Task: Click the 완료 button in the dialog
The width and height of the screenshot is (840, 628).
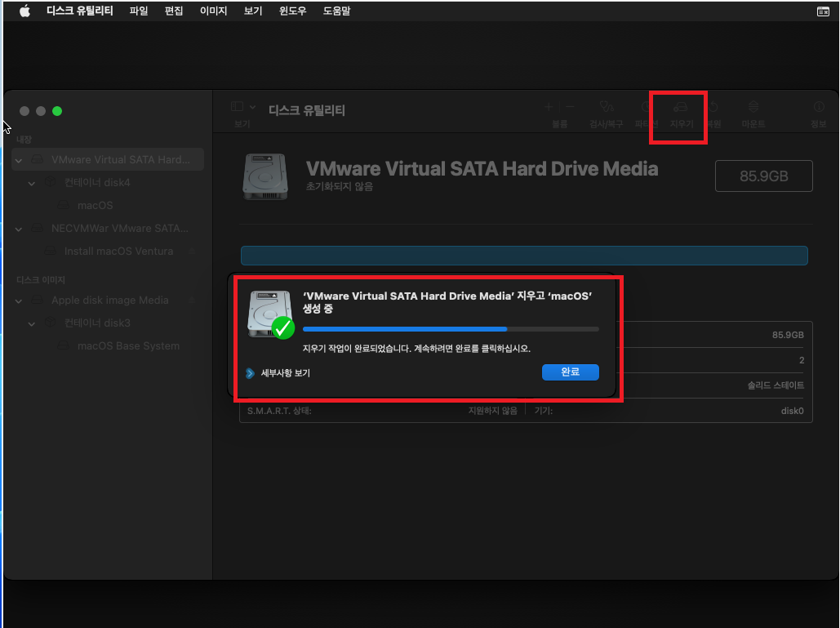Action: pyautogui.click(x=570, y=372)
